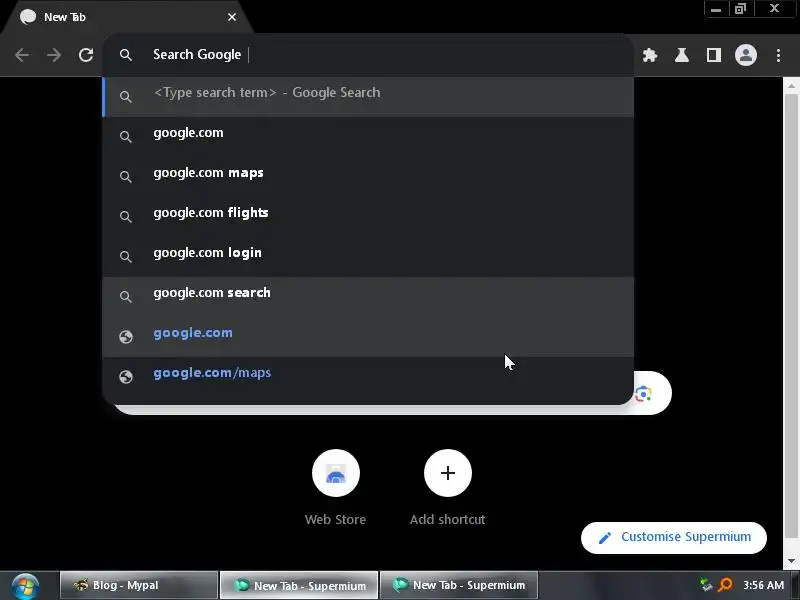The height and width of the screenshot is (600, 800).
Task: Switch to Blog - Mypal taskbar window
Action: click(x=139, y=585)
